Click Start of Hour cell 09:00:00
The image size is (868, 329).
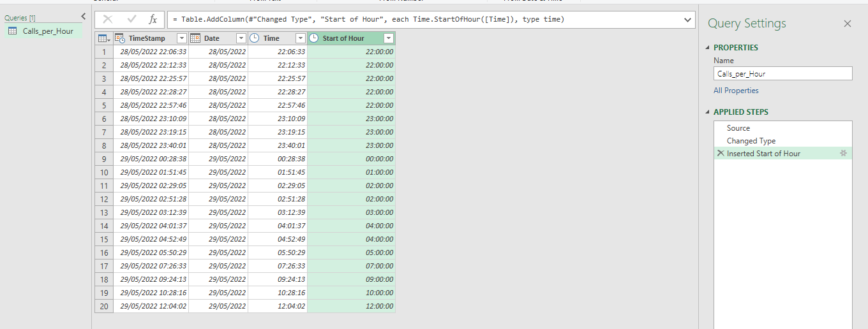(352, 279)
